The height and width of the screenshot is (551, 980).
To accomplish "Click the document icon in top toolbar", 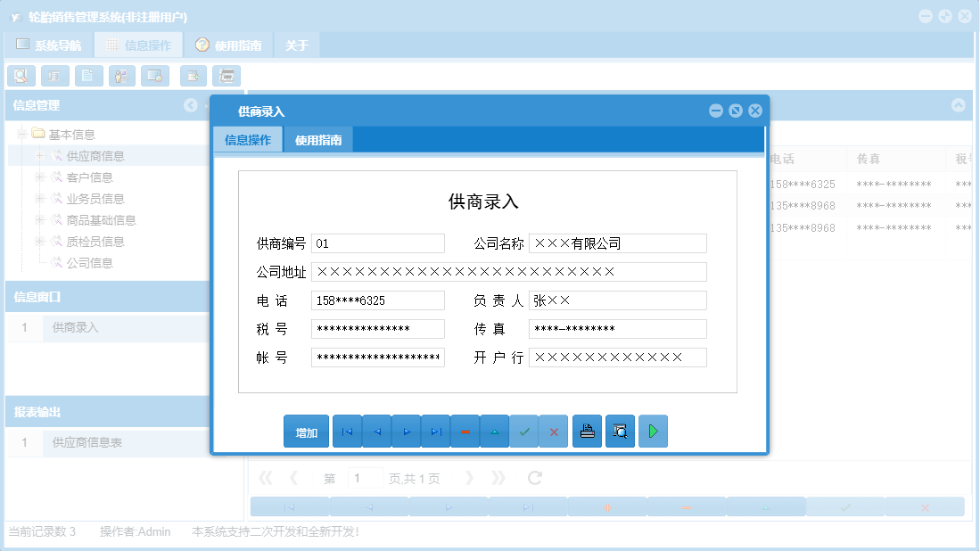I will click(x=88, y=76).
